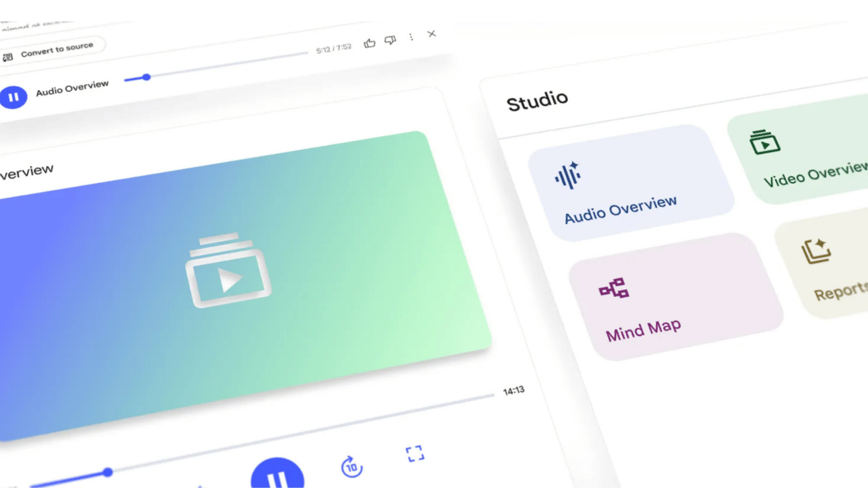Click the Mind Map diagram icon
The image size is (868, 488).
click(x=614, y=288)
